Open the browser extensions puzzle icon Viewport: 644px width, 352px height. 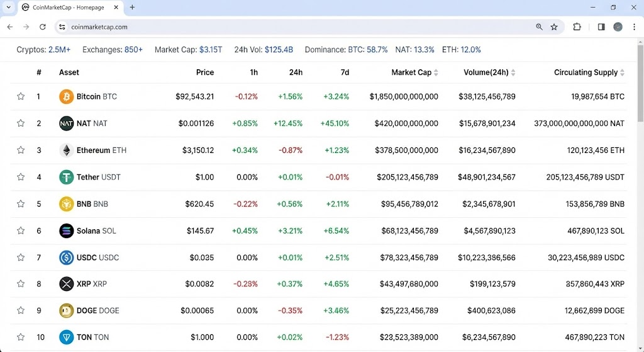tap(577, 26)
